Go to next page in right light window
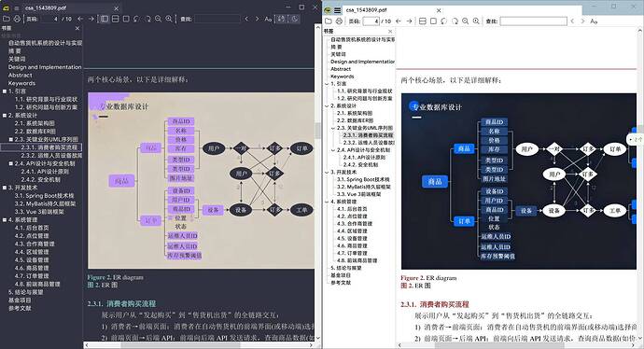This screenshot has height=349, width=644. (409, 21)
